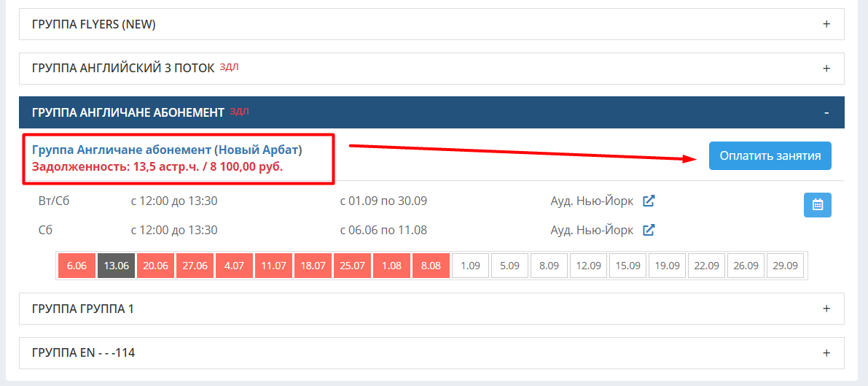Select lesson date 8.08
This screenshot has height=386, width=868.
click(x=431, y=266)
